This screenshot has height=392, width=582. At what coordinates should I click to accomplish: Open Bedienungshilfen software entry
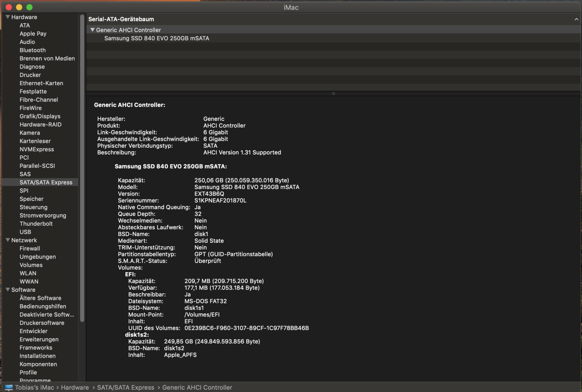coord(43,306)
